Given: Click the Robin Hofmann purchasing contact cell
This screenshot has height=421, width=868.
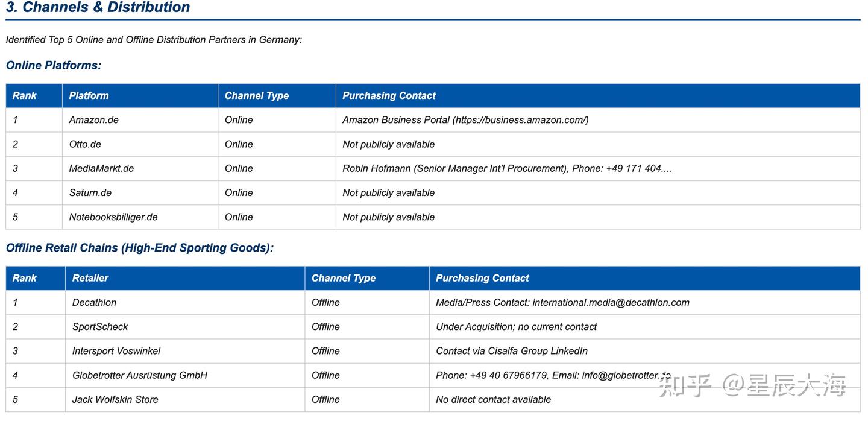Looking at the screenshot, I should [x=506, y=168].
